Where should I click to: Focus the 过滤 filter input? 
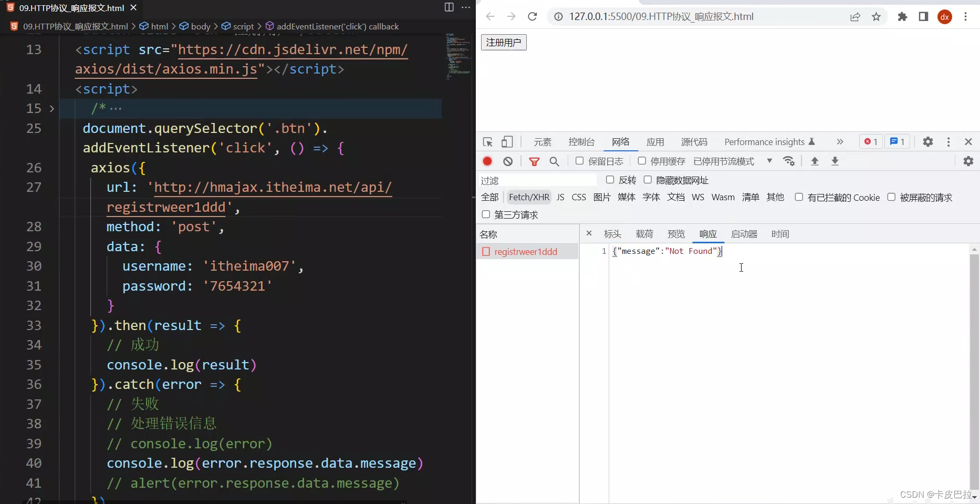pyautogui.click(x=538, y=180)
